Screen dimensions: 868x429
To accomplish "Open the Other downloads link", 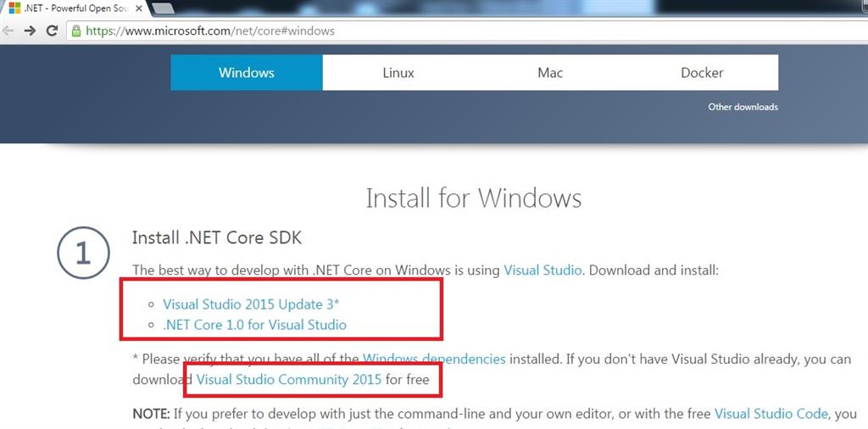I will click(743, 107).
